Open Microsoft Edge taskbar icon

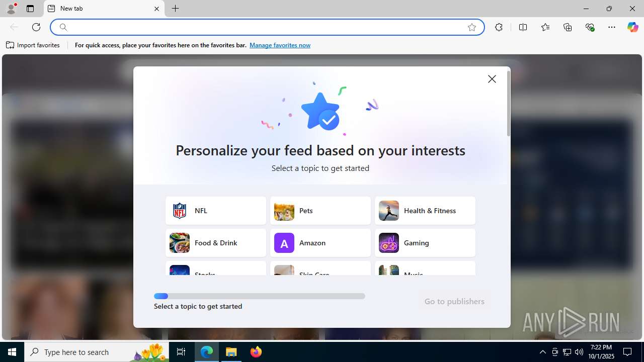[207, 352]
